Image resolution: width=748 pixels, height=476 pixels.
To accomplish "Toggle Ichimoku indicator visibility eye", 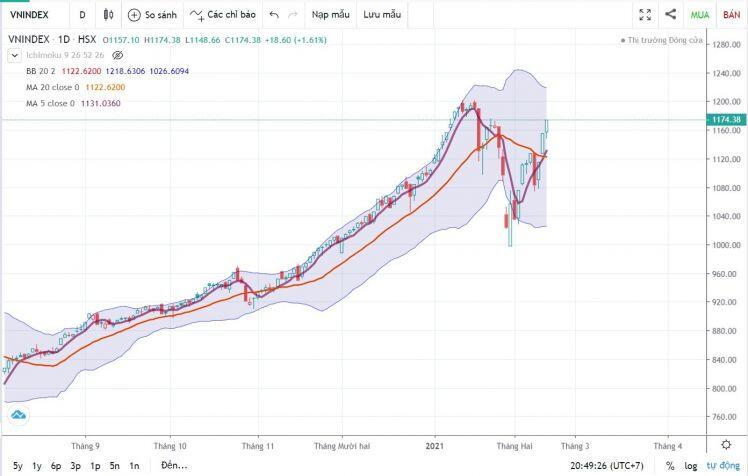I will click(117, 55).
